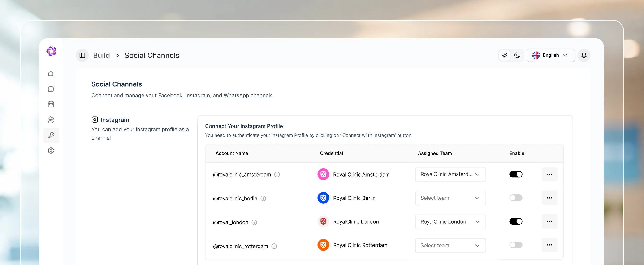Click the Enable column header

pyautogui.click(x=517, y=153)
